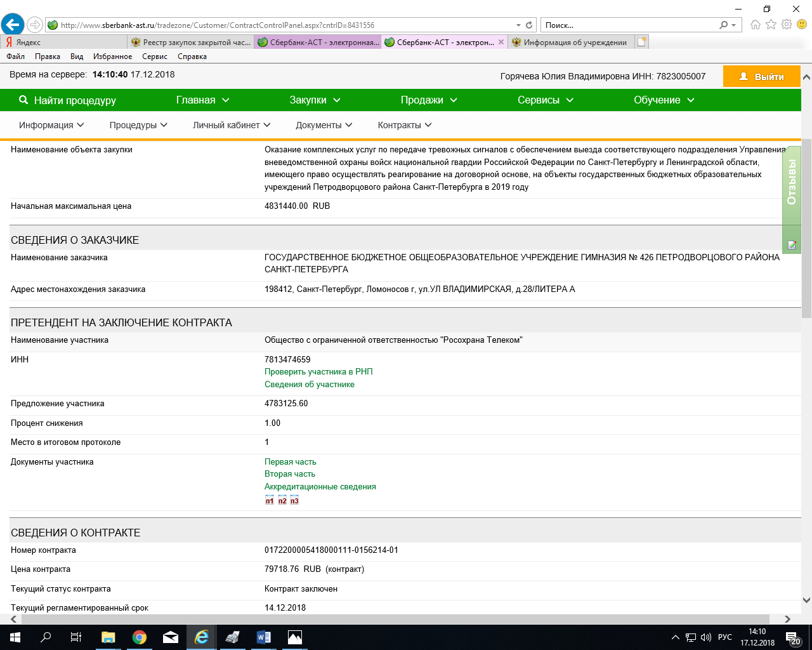Expand the Продажи dropdown
The width and height of the screenshot is (812, 650).
[x=429, y=100]
